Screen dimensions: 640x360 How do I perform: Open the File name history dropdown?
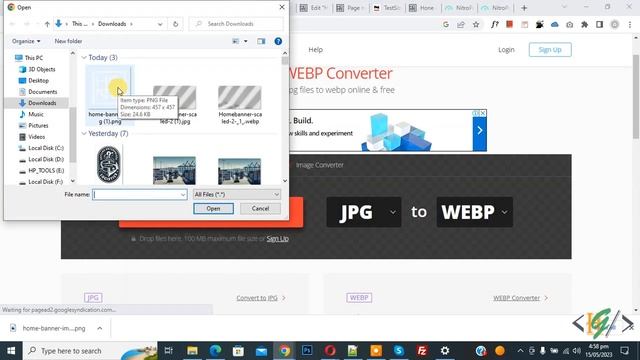click(x=183, y=195)
